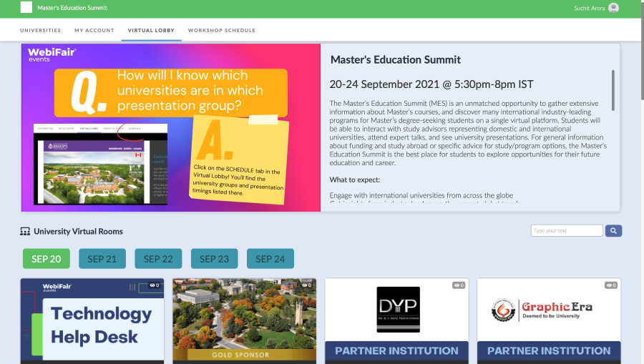Click view count badge on DYP card
The height and width of the screenshot is (364, 644).
click(x=459, y=285)
